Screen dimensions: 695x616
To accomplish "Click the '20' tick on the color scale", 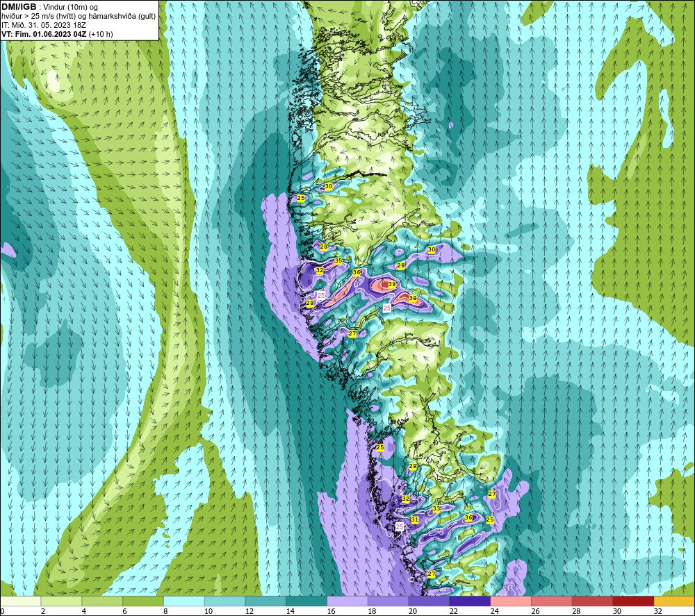I will [x=413, y=611].
